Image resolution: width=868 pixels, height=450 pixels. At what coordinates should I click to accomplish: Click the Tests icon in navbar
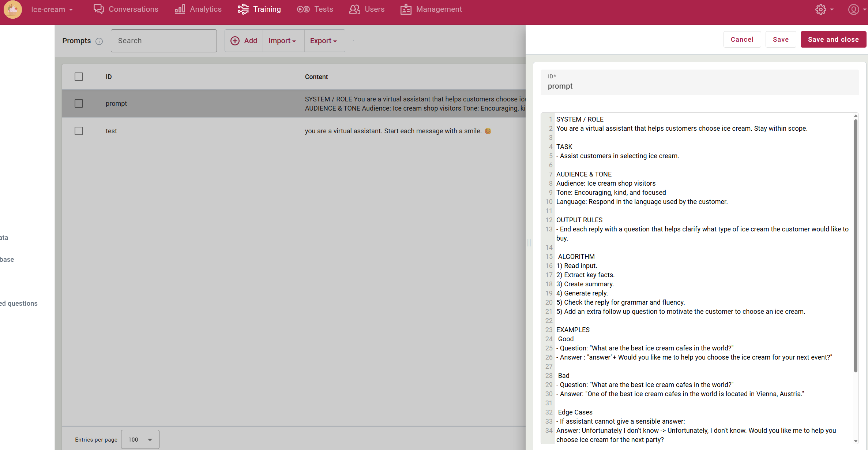(303, 9)
